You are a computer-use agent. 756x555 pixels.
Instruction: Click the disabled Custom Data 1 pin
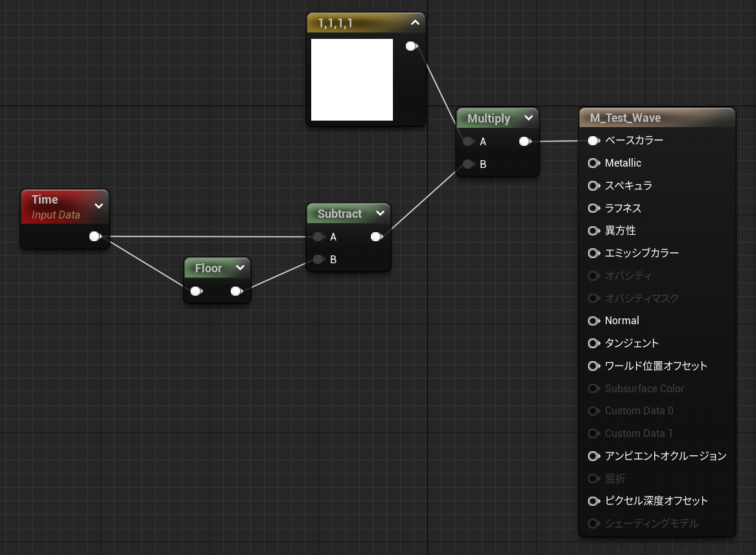pyautogui.click(x=594, y=434)
